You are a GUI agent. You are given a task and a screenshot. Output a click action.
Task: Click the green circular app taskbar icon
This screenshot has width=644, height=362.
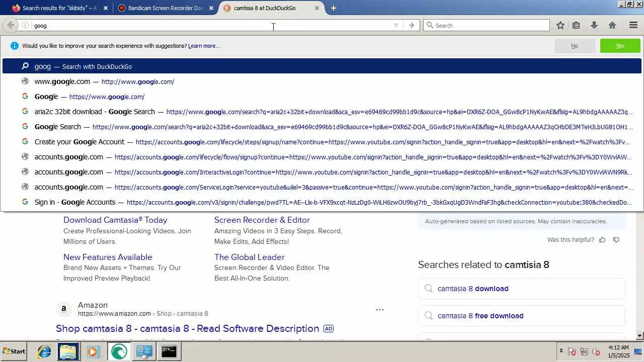point(119,351)
